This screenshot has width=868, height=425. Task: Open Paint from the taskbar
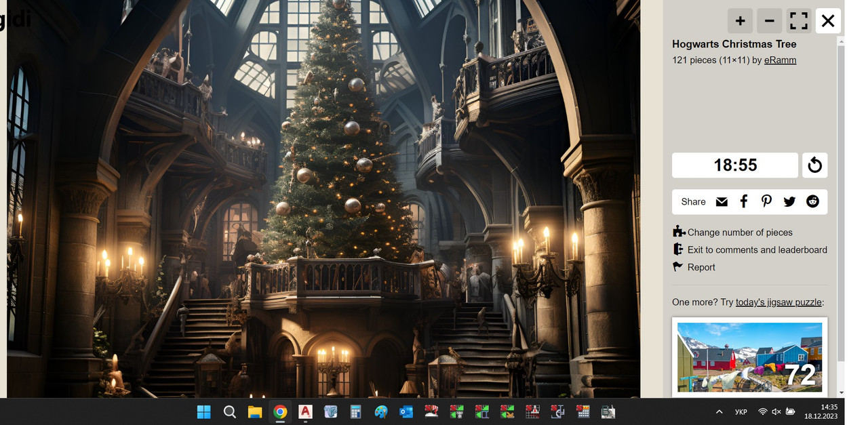(381, 411)
